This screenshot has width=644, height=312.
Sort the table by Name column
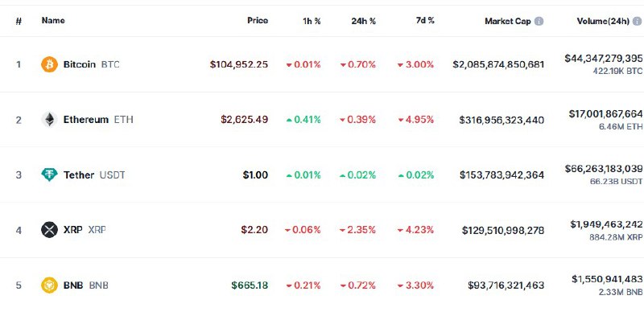[53, 20]
